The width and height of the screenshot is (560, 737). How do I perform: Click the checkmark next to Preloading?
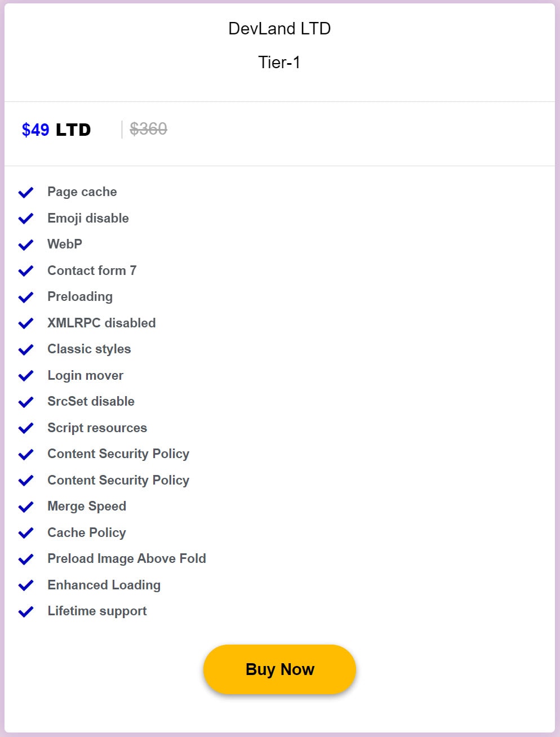coord(26,297)
